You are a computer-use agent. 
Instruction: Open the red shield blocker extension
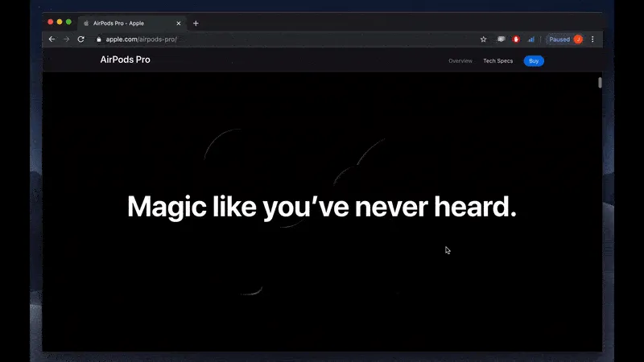[x=516, y=39]
